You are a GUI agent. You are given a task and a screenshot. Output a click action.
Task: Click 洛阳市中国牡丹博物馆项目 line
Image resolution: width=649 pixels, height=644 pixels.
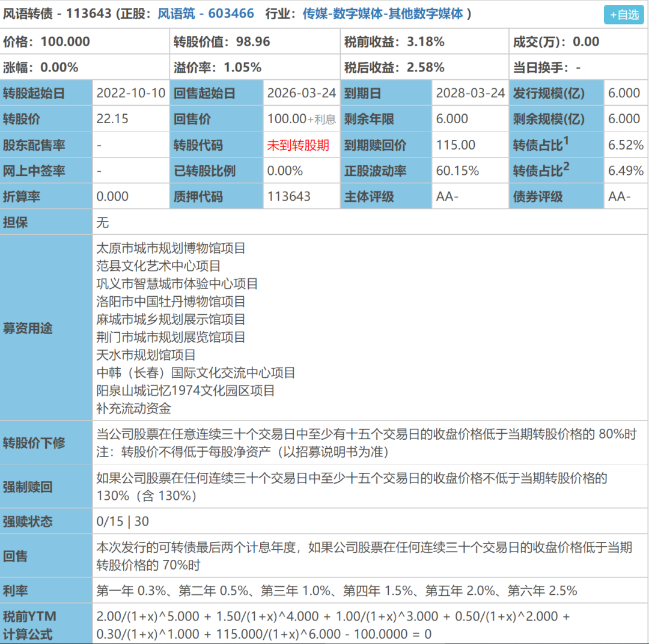pyautogui.click(x=171, y=302)
